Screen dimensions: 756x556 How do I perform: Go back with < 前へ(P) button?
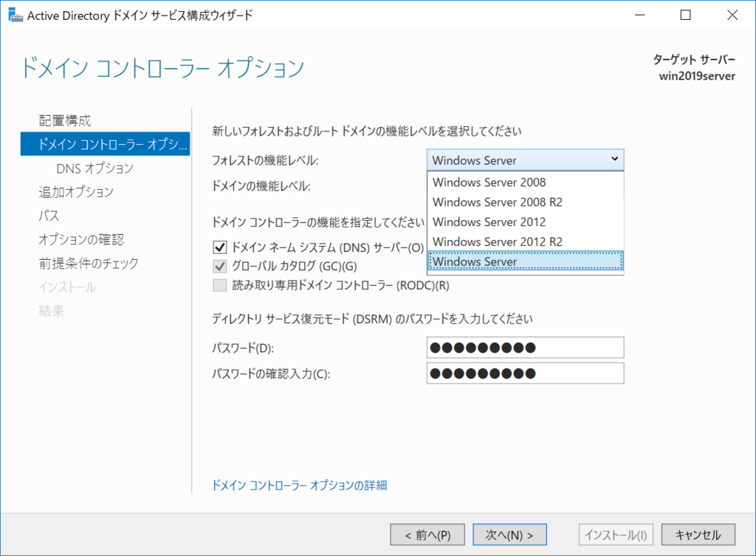click(x=427, y=535)
